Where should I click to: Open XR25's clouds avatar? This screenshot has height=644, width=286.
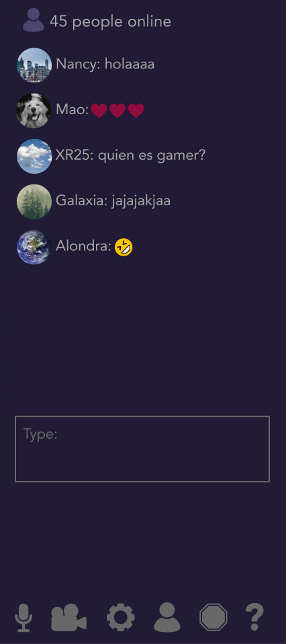(x=34, y=156)
